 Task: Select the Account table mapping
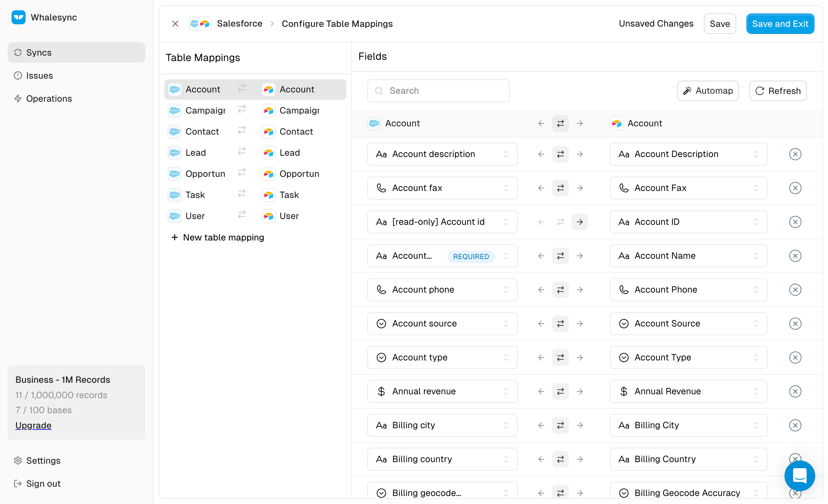point(255,89)
